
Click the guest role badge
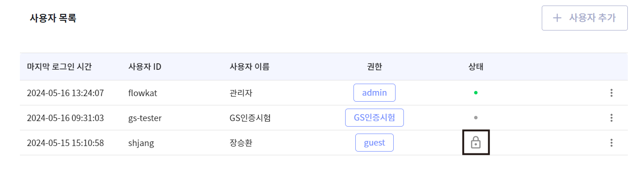pyautogui.click(x=374, y=143)
